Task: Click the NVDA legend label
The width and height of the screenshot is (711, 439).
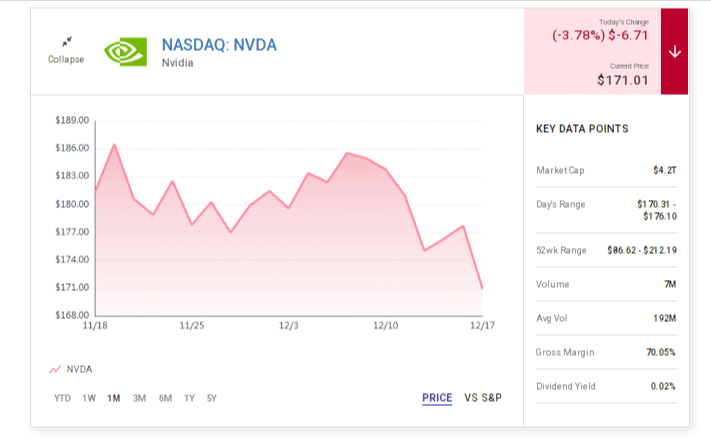Action: click(79, 369)
